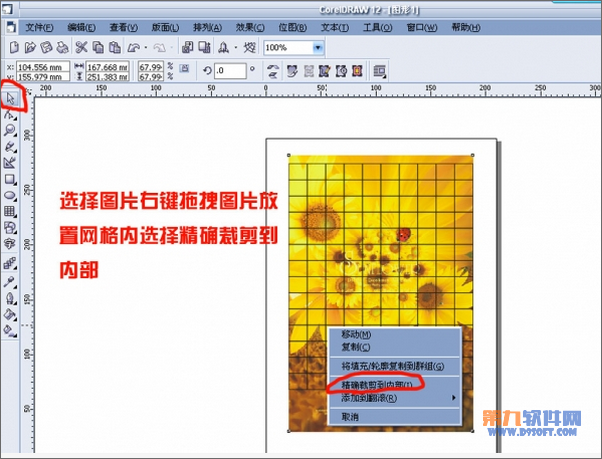Open the 位图(B) menu
This screenshot has height=459, width=602.
293,28
